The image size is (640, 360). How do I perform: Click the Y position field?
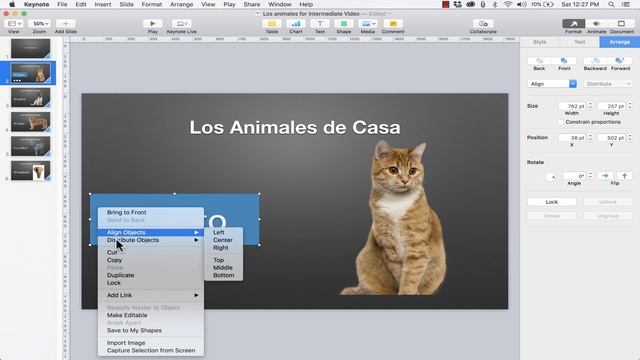(x=612, y=138)
